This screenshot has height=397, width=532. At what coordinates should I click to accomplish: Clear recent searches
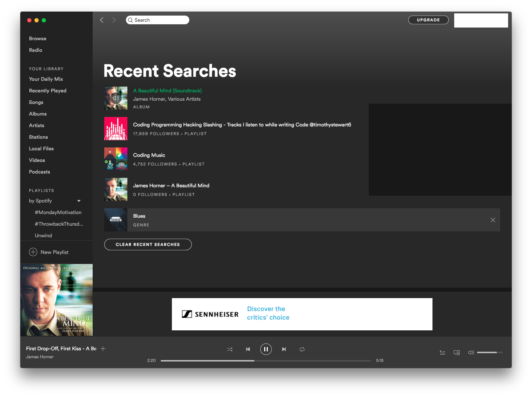click(x=148, y=245)
